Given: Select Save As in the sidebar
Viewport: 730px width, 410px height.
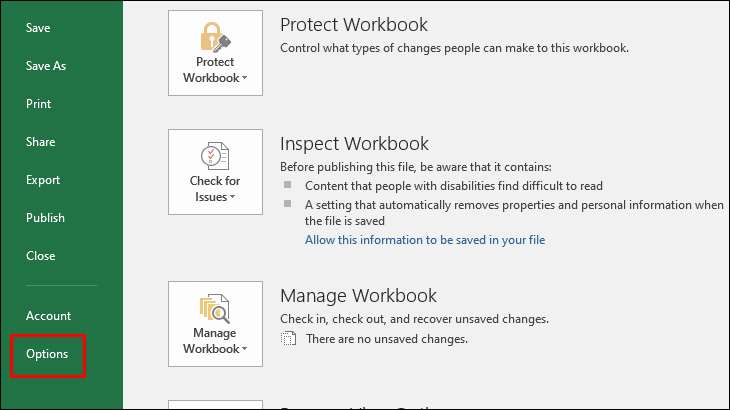Looking at the screenshot, I should click(x=46, y=66).
